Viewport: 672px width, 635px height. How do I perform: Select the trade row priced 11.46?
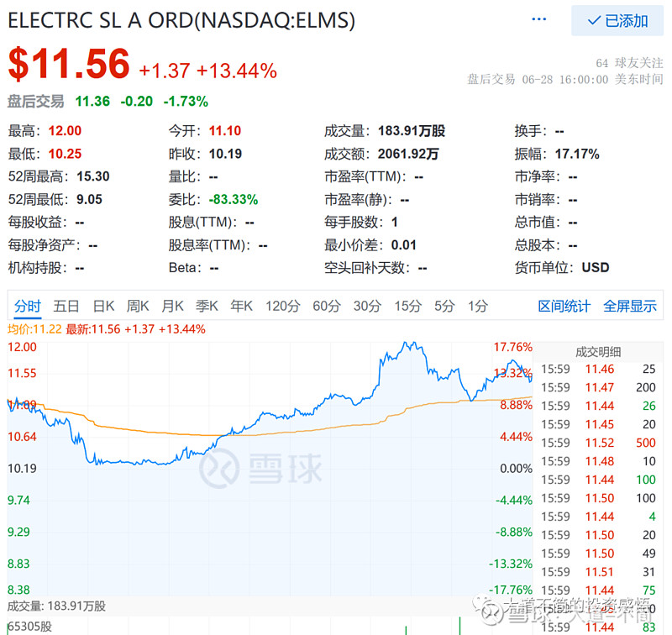pos(598,370)
